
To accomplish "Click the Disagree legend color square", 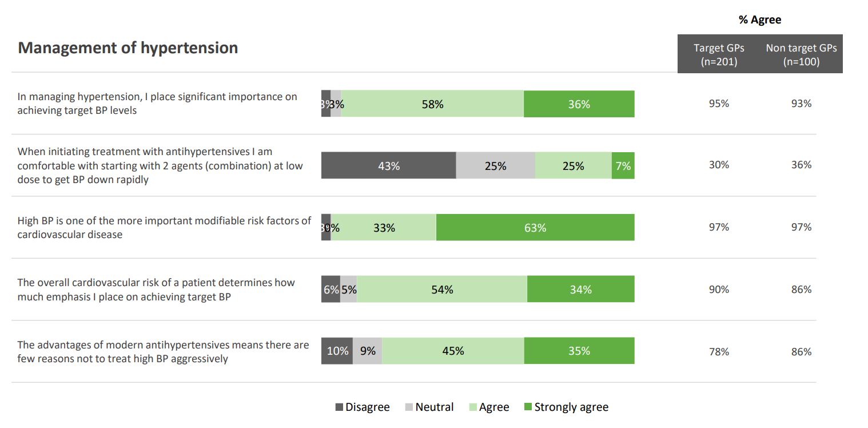I will coord(339,407).
